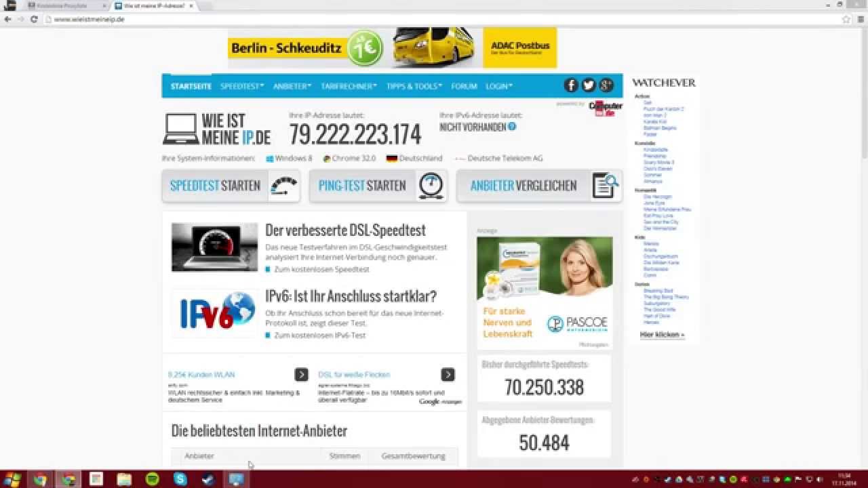Expand the TARIFRECHNER menu dropdown

[349, 86]
